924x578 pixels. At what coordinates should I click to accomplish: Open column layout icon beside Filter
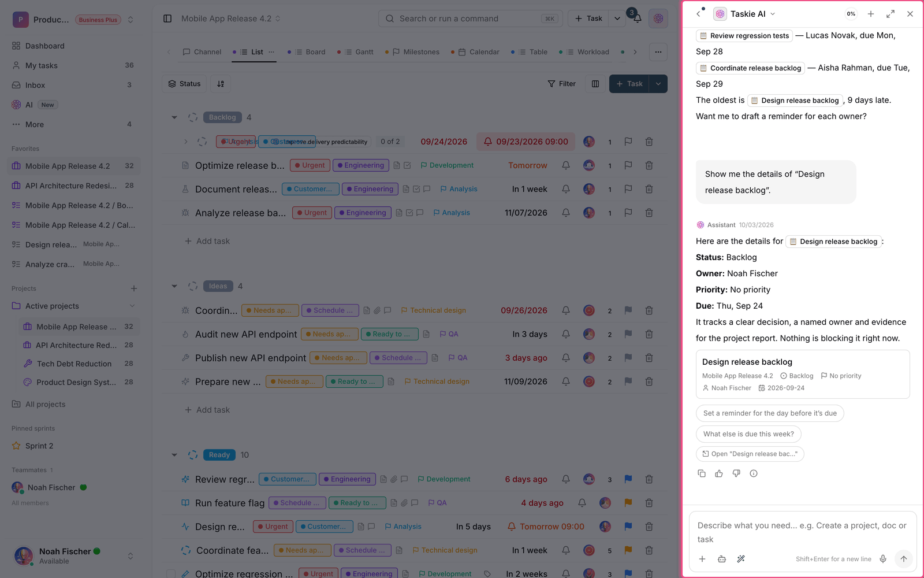tap(595, 84)
